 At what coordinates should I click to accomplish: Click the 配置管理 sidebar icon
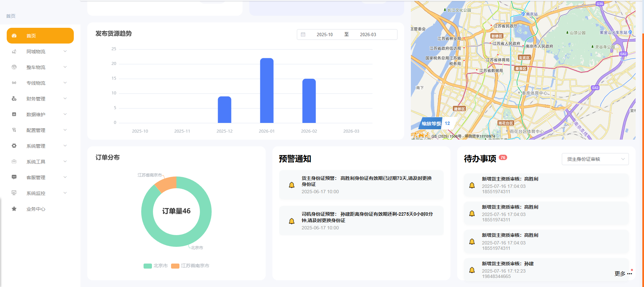[14, 130]
